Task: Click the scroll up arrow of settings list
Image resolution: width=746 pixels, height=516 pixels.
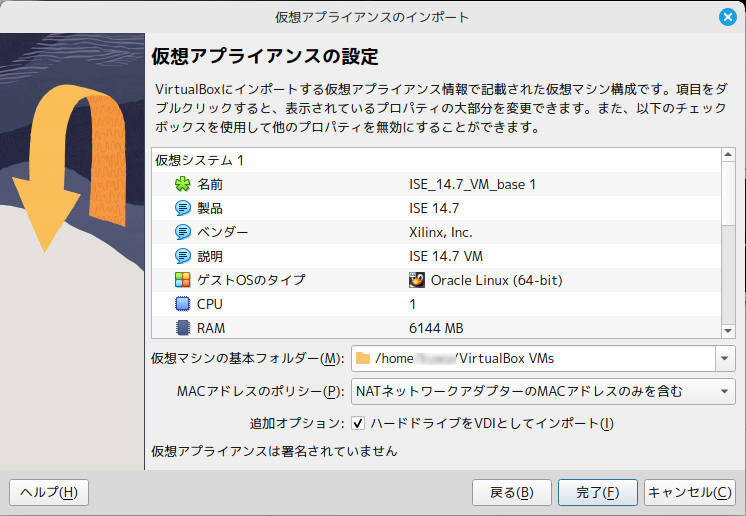Action: (x=728, y=155)
